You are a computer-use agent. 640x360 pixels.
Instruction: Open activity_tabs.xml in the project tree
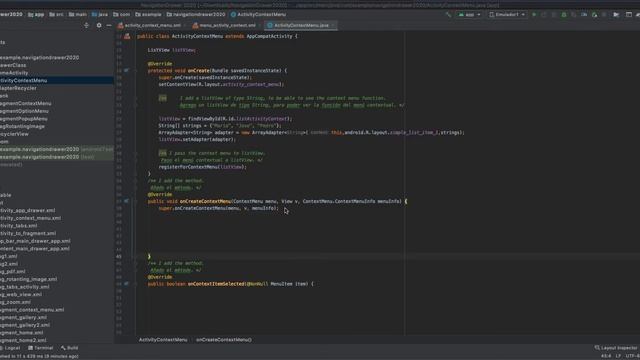[x=19, y=226]
